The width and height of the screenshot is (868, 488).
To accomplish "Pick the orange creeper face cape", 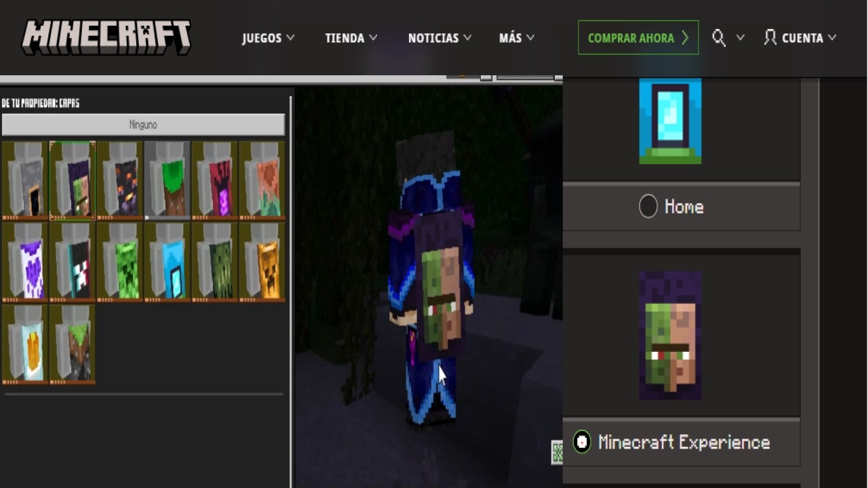I will click(x=262, y=262).
